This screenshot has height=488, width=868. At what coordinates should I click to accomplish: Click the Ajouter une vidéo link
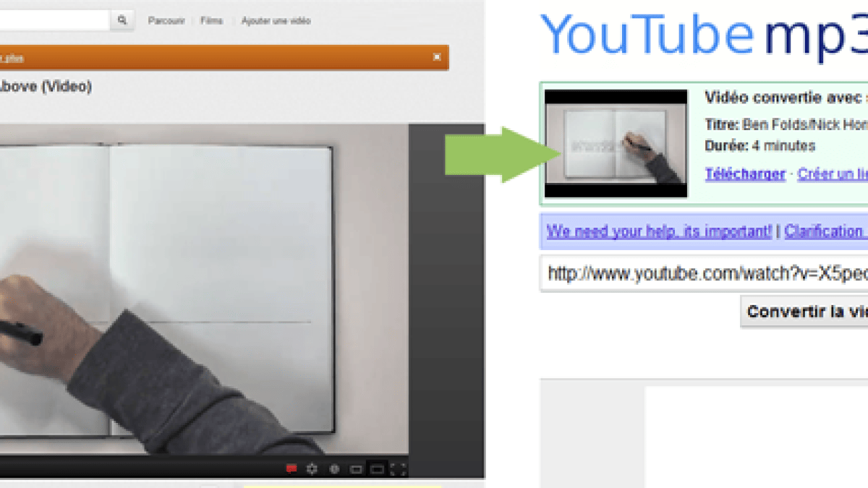click(276, 21)
